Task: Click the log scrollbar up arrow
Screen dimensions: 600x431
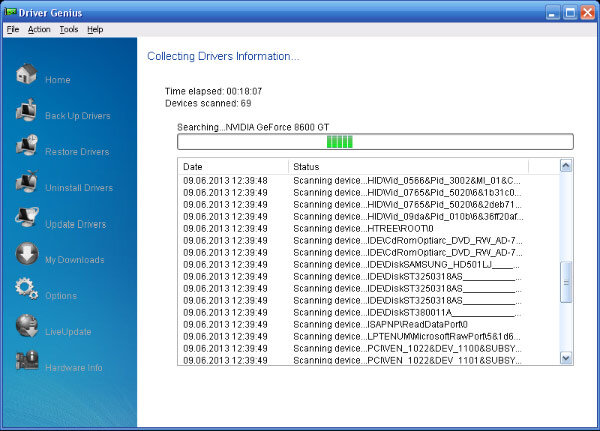Action: [566, 165]
